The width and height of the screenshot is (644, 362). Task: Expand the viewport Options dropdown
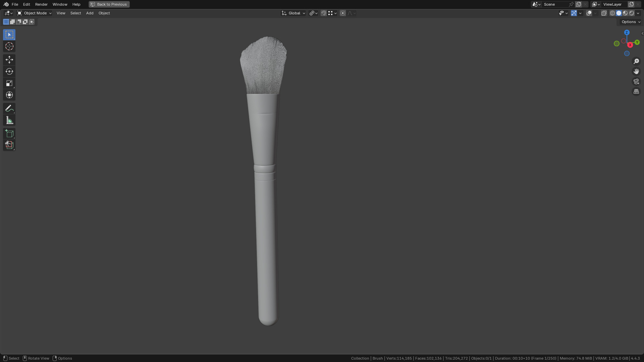pyautogui.click(x=631, y=22)
